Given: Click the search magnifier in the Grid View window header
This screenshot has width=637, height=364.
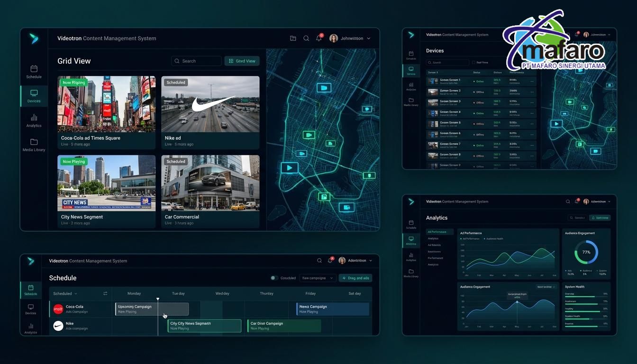Looking at the screenshot, I should pyautogui.click(x=306, y=38).
